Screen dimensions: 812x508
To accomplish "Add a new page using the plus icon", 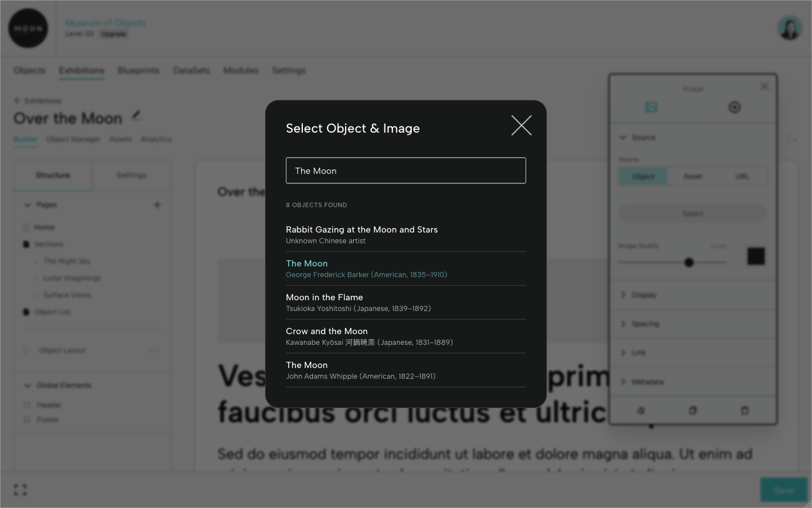I will point(157,204).
